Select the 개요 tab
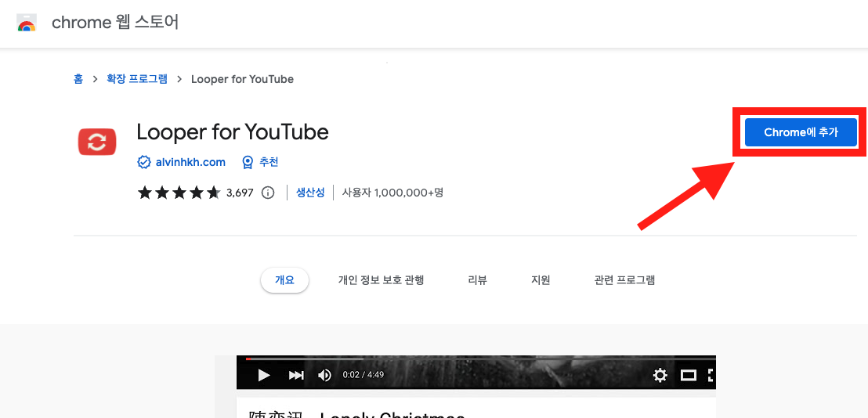Screen dimensions: 868x418 (284, 279)
